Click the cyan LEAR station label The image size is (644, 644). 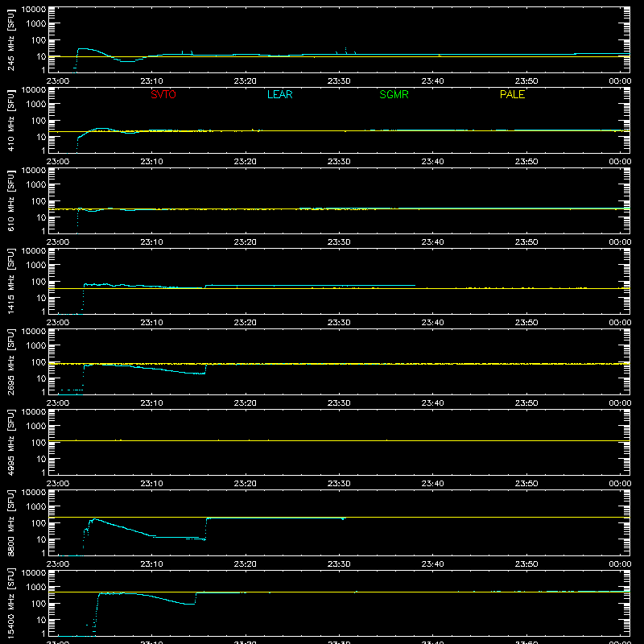click(x=279, y=94)
